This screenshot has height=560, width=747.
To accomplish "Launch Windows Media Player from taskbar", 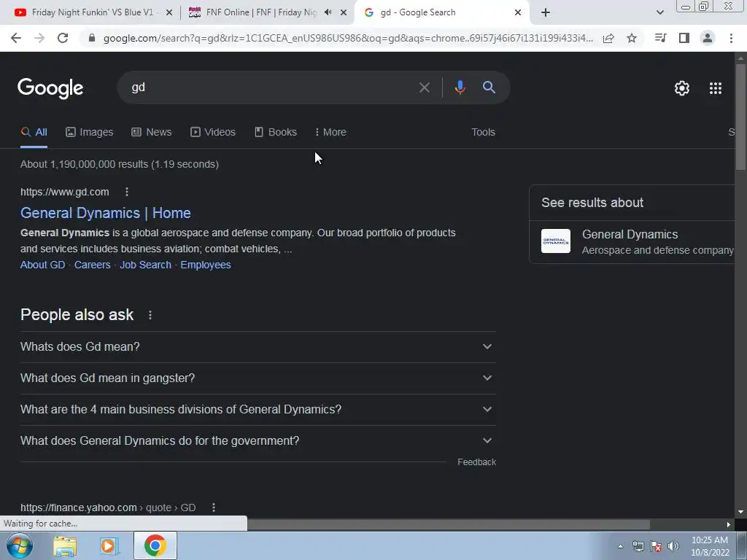I will tap(108, 546).
